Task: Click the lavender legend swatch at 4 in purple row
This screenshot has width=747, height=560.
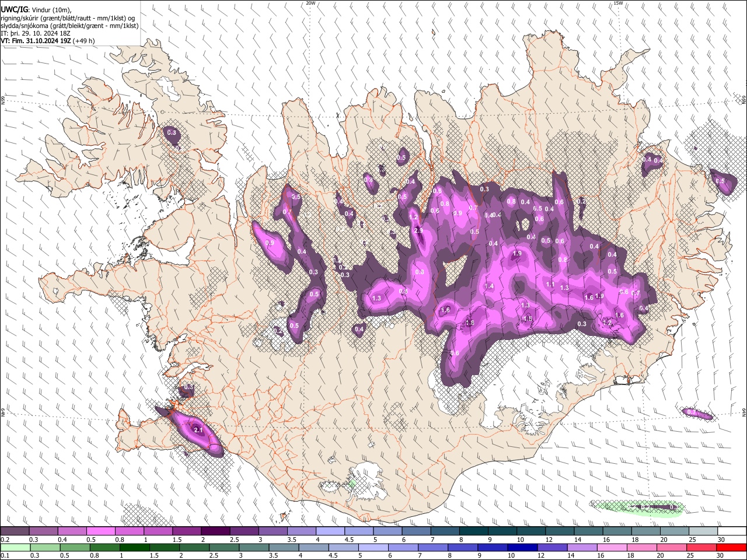Action: (330, 531)
